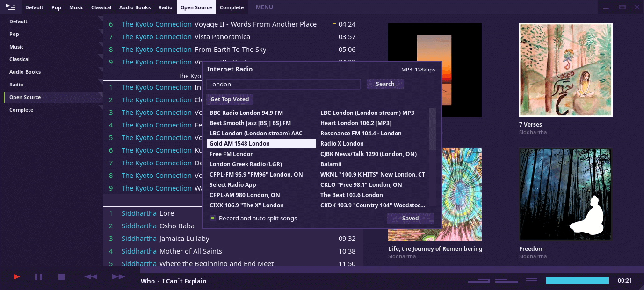Click the Search button in Internet Radio
This screenshot has height=290, width=644.
pos(385,84)
